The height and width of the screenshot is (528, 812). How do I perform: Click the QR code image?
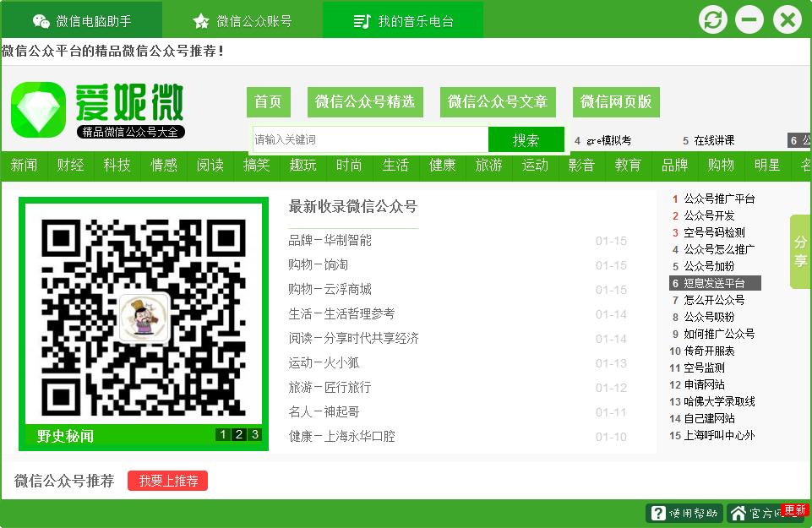(144, 317)
